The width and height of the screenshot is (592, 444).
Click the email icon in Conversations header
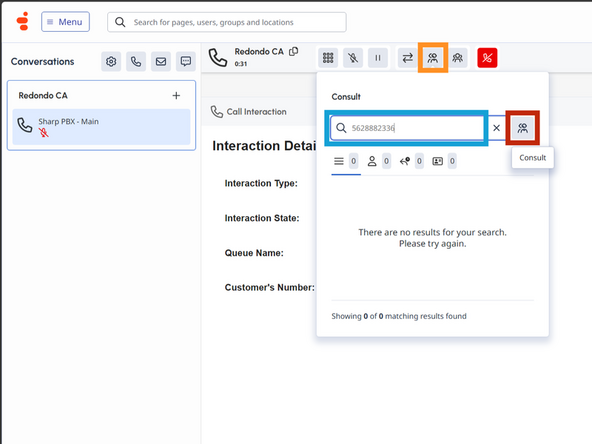coord(161,62)
